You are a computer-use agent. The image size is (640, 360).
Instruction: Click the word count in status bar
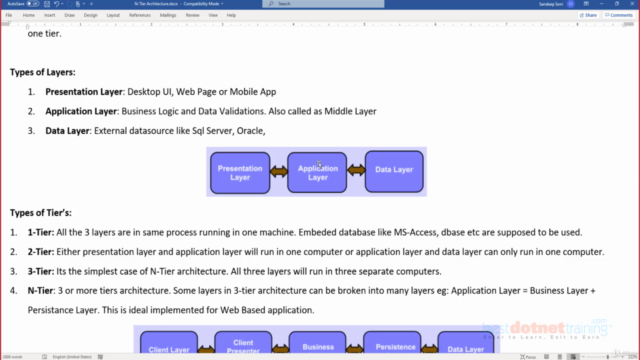tap(12, 357)
